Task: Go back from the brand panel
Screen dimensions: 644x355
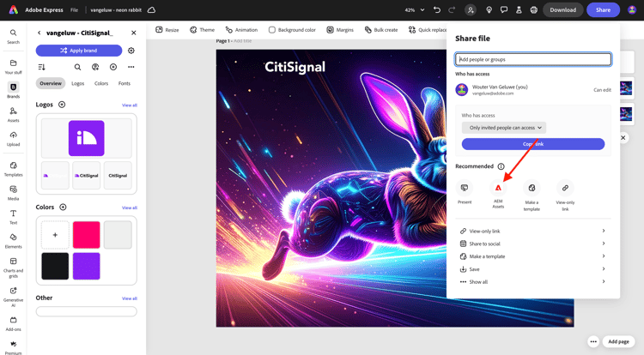Action: [39, 33]
